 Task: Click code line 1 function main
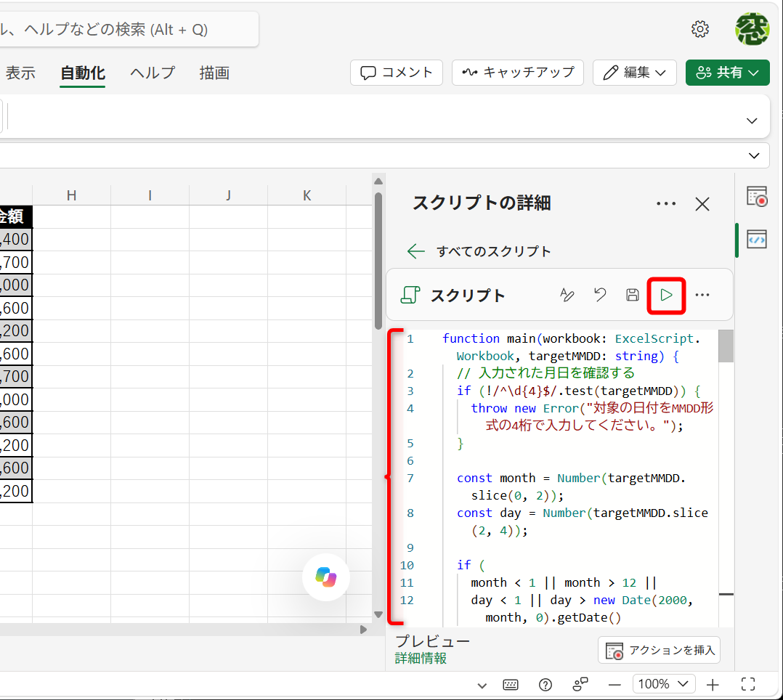tap(571, 347)
